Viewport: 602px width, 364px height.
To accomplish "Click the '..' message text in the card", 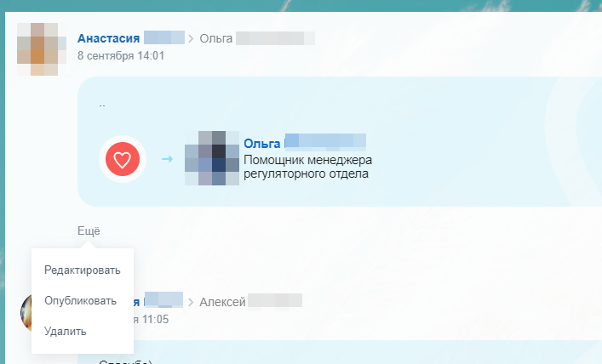I will pos(101,105).
